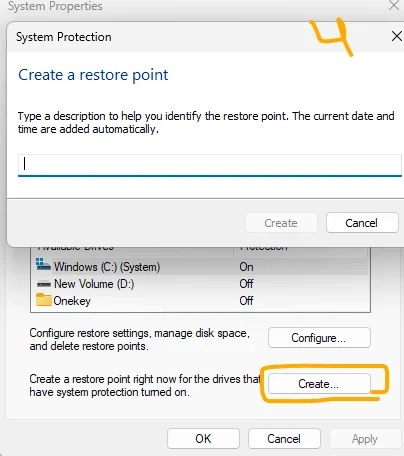Click Cancel at the bottom of System Properties
Image resolution: width=404 pixels, height=456 pixels.
[284, 439]
